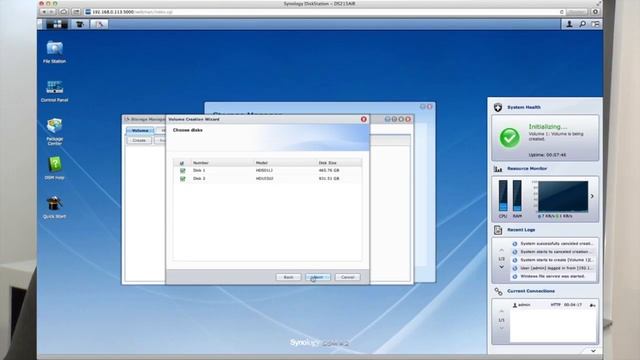Image resolution: width=640 pixels, height=360 pixels.
Task: Toggle the select-all disks checkbox in header
Action: click(182, 163)
